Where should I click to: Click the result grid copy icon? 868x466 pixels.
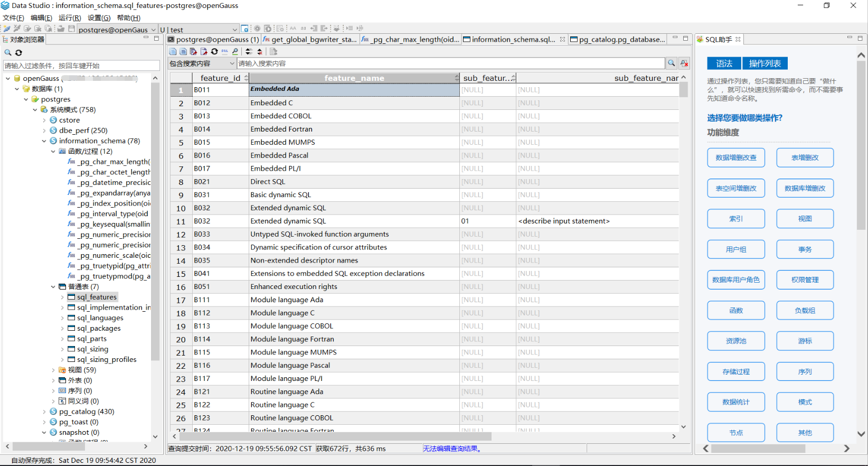pyautogui.click(x=173, y=51)
